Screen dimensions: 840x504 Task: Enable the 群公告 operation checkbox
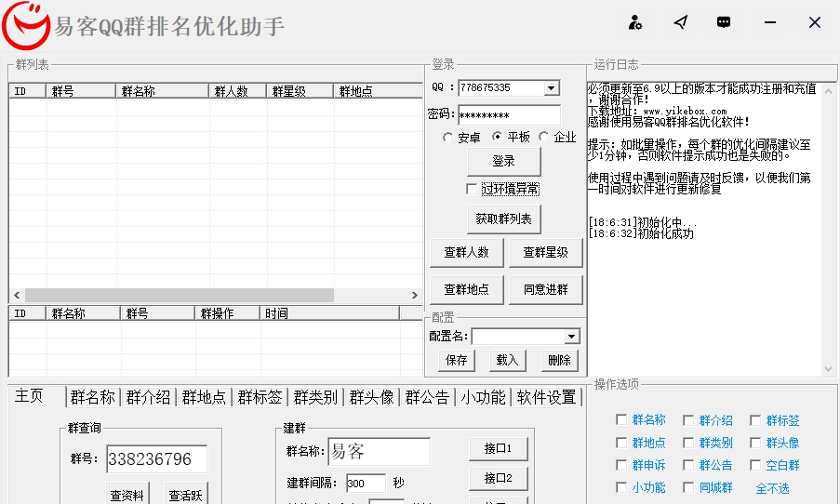(688, 465)
